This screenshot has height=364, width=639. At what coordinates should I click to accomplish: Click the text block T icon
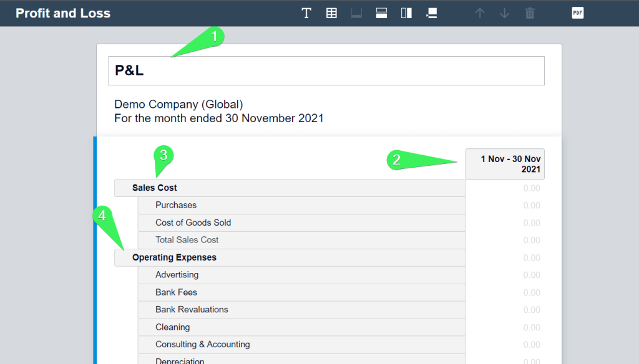click(306, 14)
